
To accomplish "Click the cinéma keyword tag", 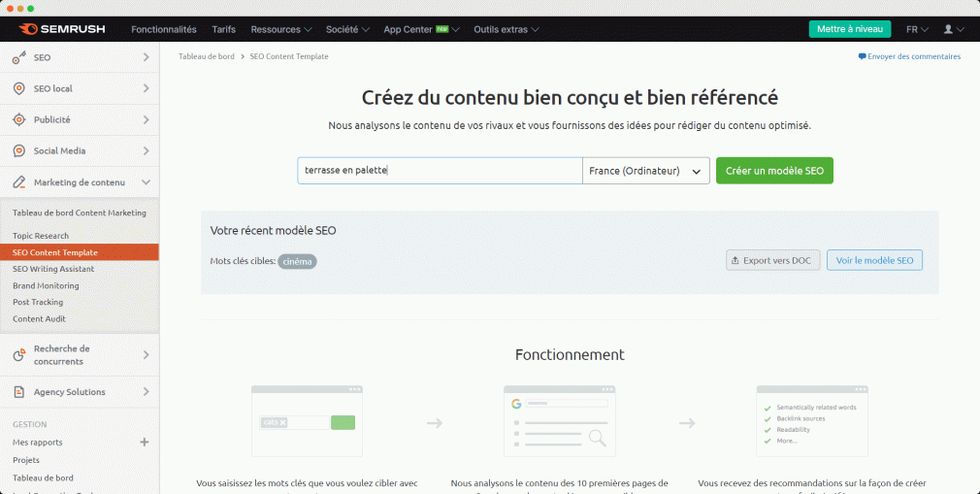I will [298, 261].
